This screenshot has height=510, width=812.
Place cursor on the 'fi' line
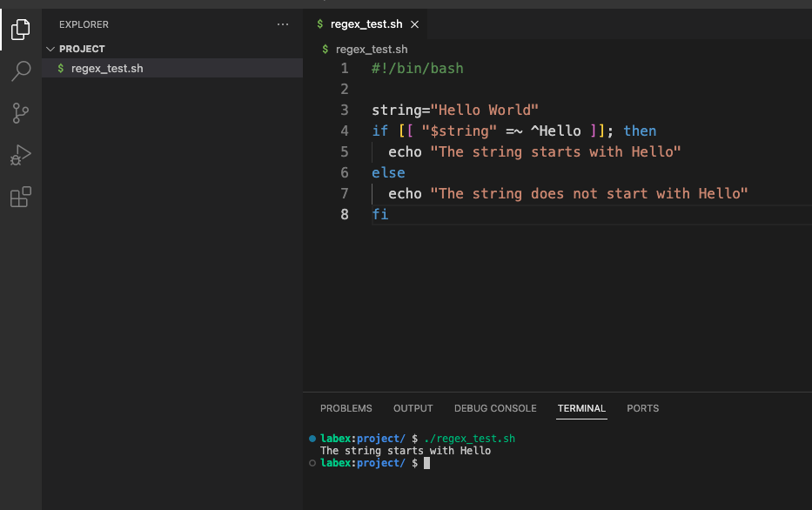tap(380, 214)
